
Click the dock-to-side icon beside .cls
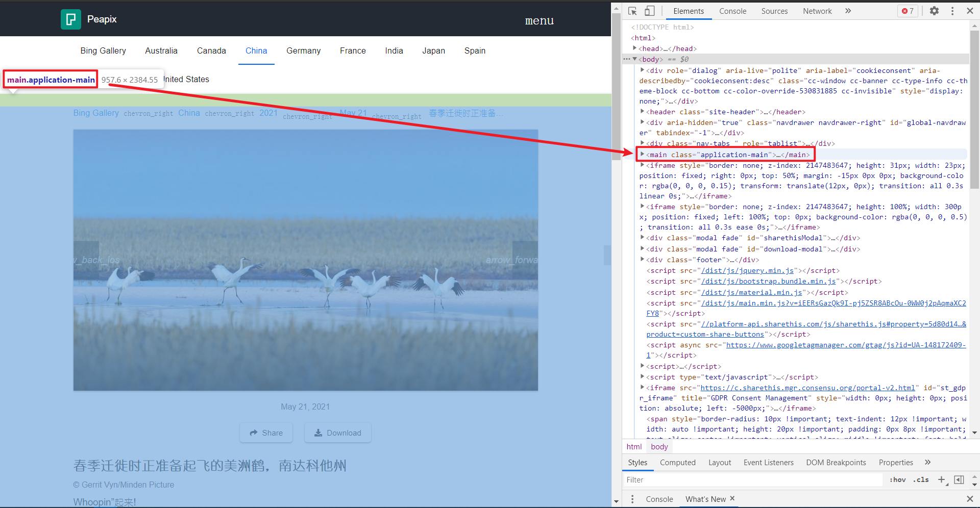pyautogui.click(x=959, y=479)
